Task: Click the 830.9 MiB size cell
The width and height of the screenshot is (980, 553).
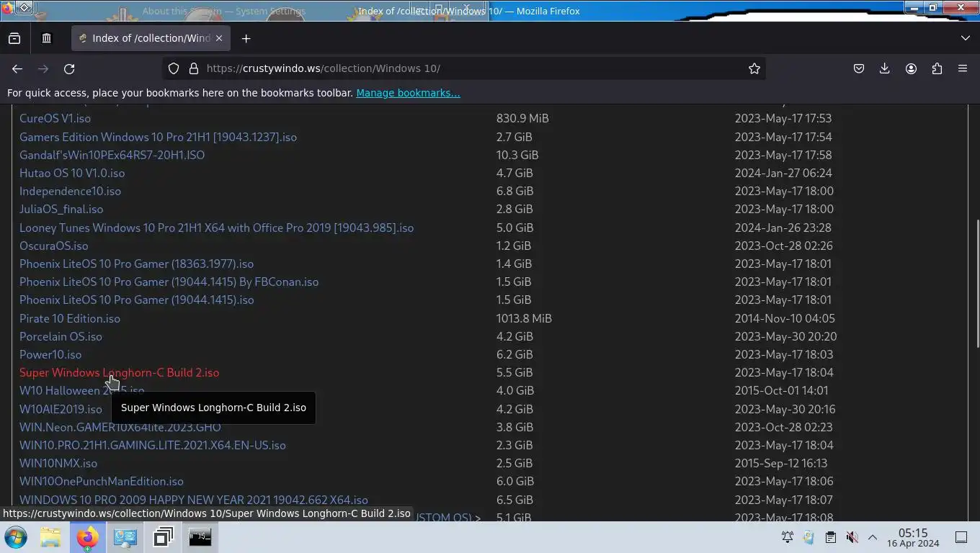Action: (522, 118)
